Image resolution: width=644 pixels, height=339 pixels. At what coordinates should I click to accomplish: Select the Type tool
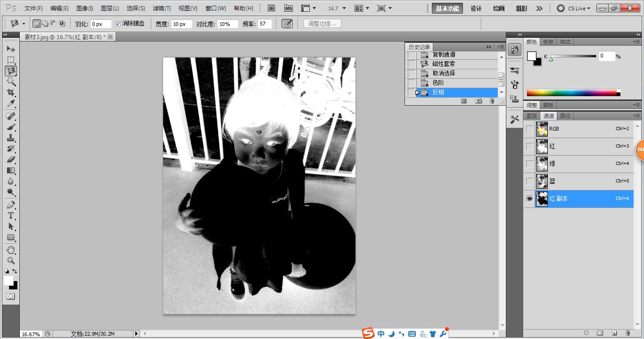click(x=11, y=215)
